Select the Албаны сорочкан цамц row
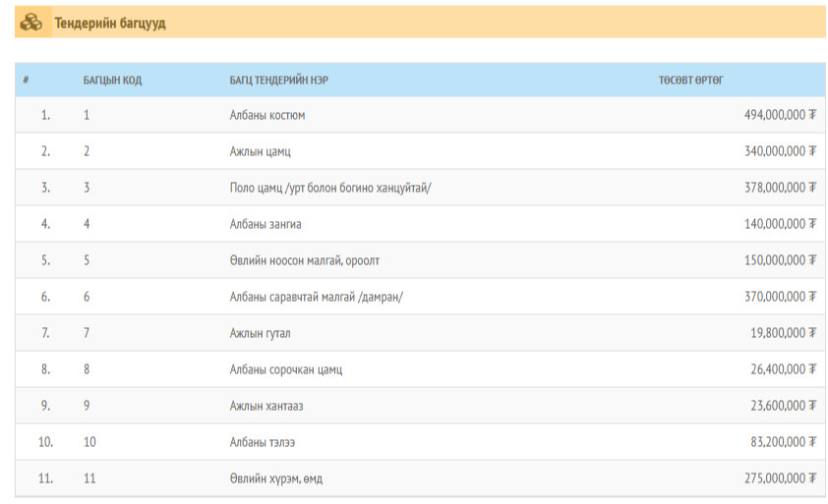This screenshot has height=504, width=828. coord(420,369)
